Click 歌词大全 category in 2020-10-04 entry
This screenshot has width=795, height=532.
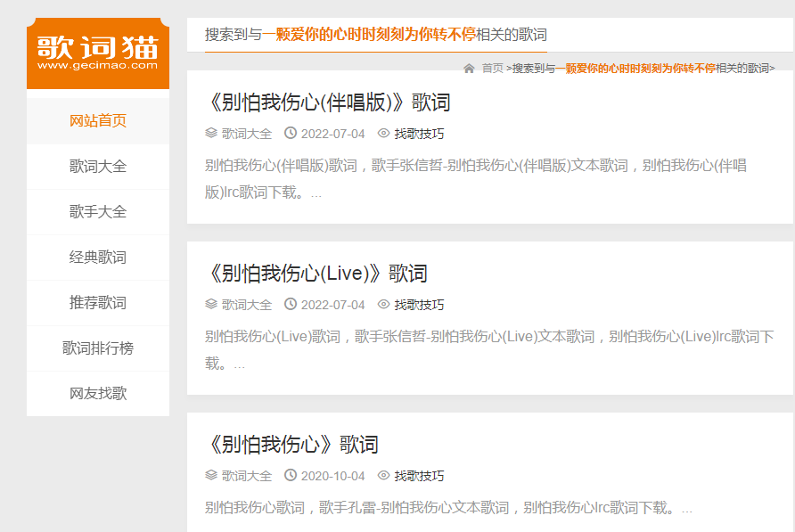click(x=247, y=476)
